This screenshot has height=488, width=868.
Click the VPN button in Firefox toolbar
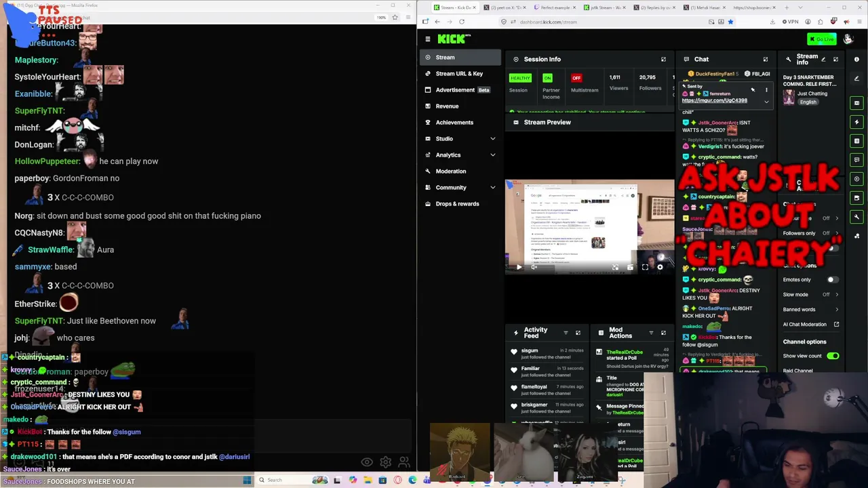click(791, 22)
